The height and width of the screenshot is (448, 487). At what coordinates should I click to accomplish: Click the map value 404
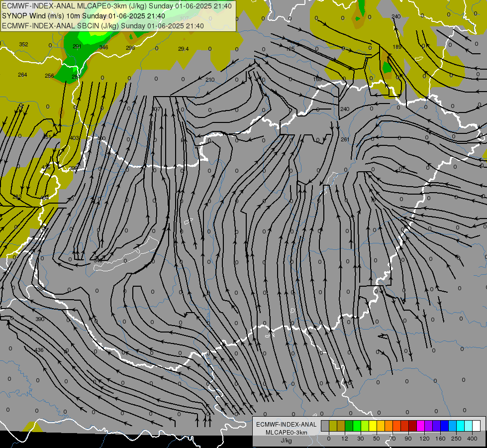click(x=45, y=198)
